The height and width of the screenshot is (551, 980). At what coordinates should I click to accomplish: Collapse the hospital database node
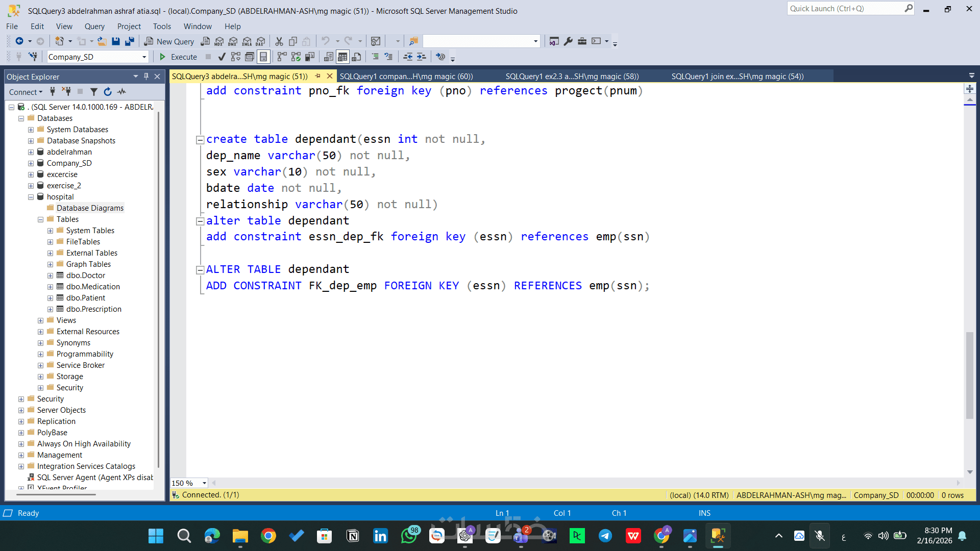[31, 197]
